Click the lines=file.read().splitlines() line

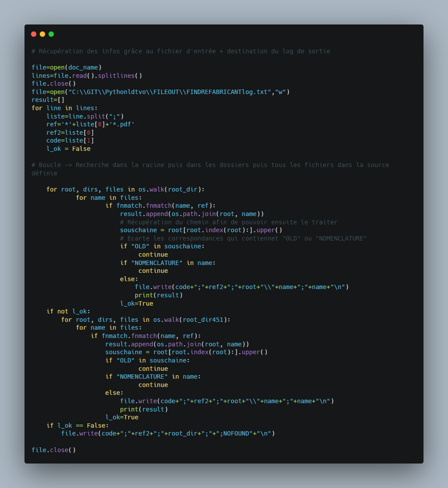[x=87, y=76]
